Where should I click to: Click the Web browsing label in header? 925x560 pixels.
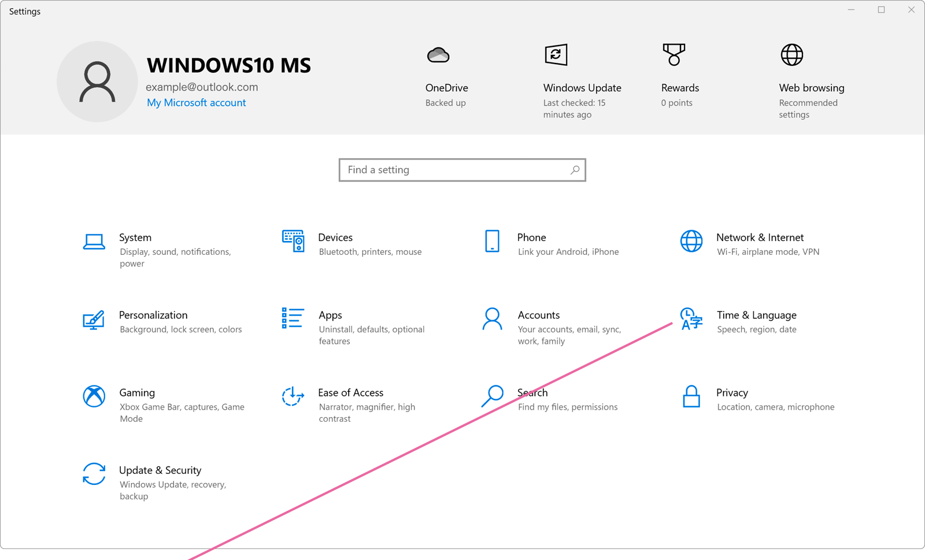tap(812, 88)
